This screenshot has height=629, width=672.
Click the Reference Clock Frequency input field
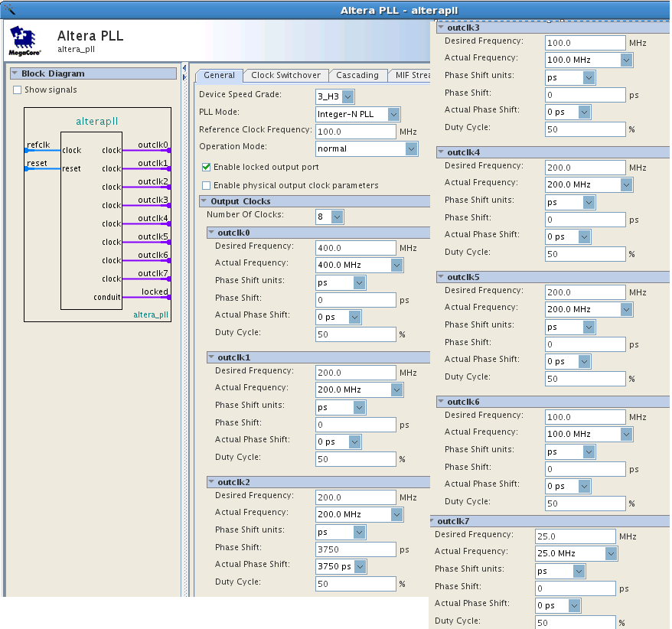[x=355, y=132]
